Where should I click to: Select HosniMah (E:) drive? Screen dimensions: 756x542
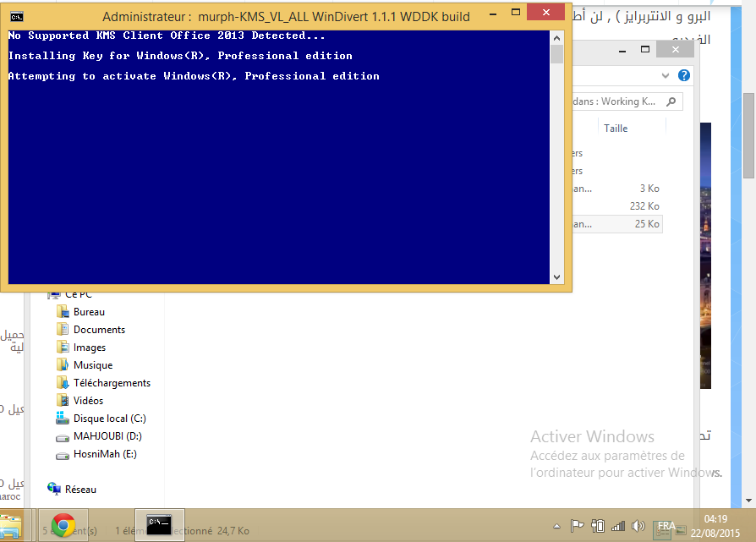pos(105,454)
